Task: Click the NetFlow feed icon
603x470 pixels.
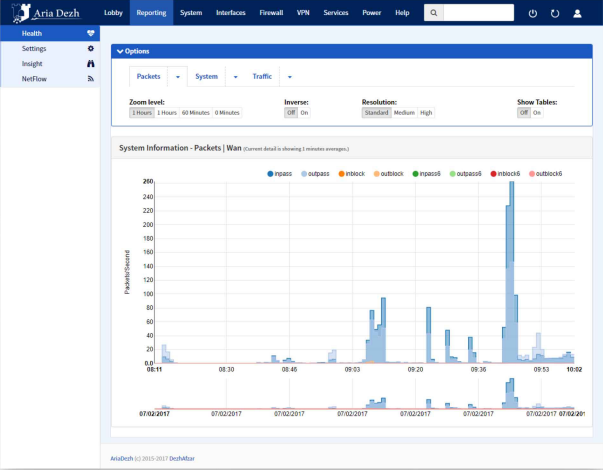Action: [x=90, y=79]
